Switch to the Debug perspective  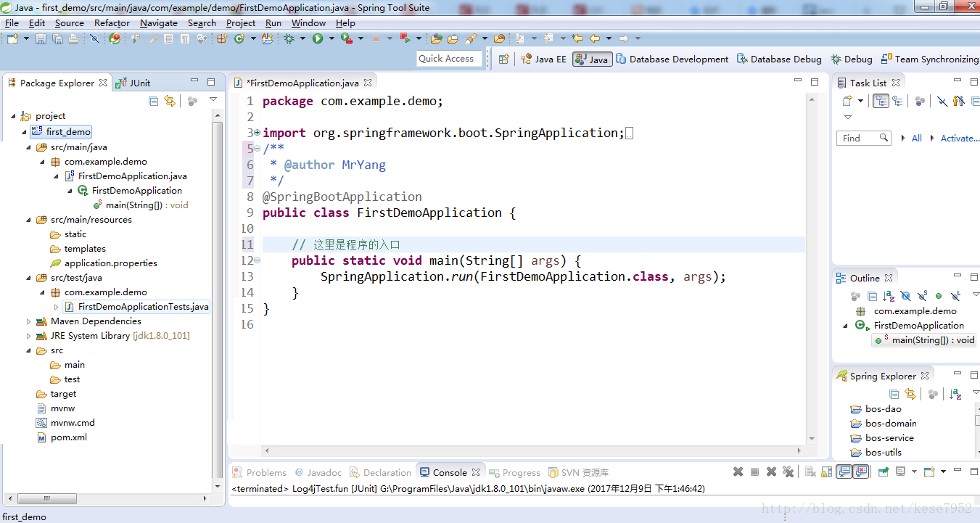point(852,59)
